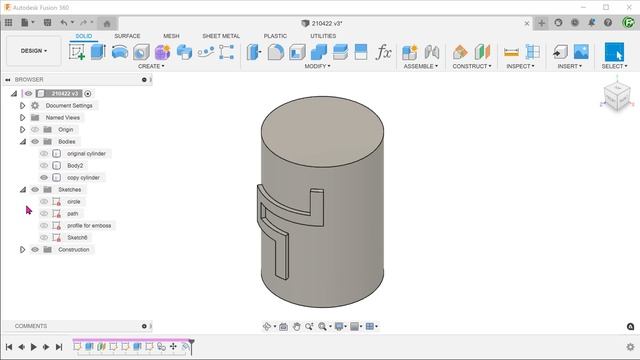Open Change Parameters fx tool
640x360 pixels.
click(x=383, y=52)
